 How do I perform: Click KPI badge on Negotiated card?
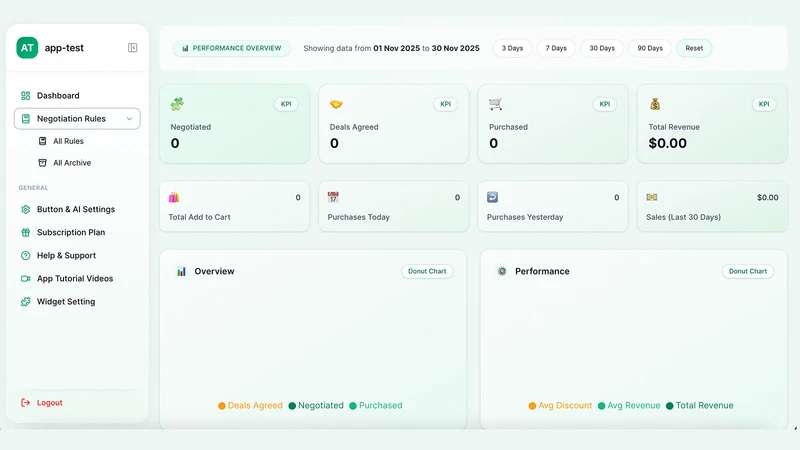pyautogui.click(x=286, y=104)
